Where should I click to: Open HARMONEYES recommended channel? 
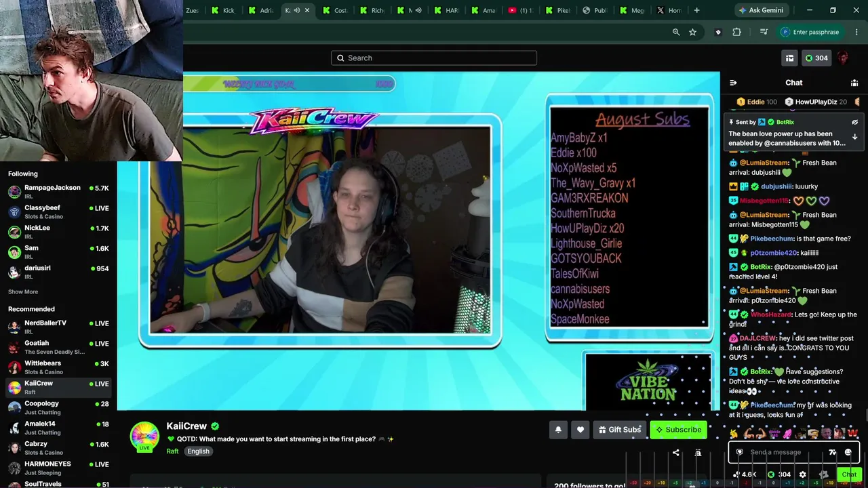[58, 468]
